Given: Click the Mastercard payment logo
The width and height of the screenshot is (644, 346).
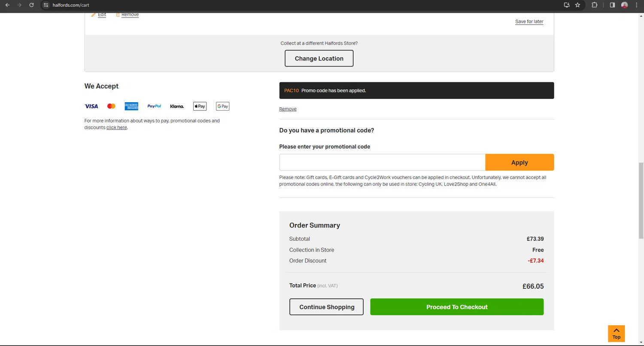Looking at the screenshot, I should [x=111, y=106].
